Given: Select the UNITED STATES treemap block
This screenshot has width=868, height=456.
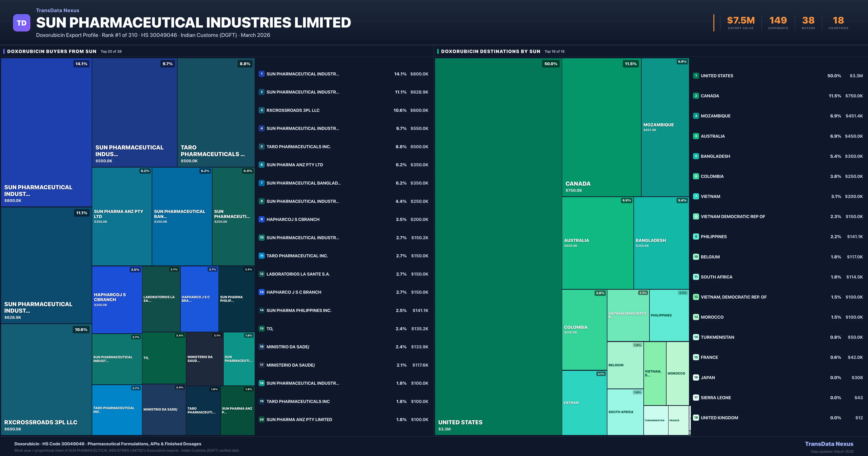Looking at the screenshot, I should (x=498, y=246).
